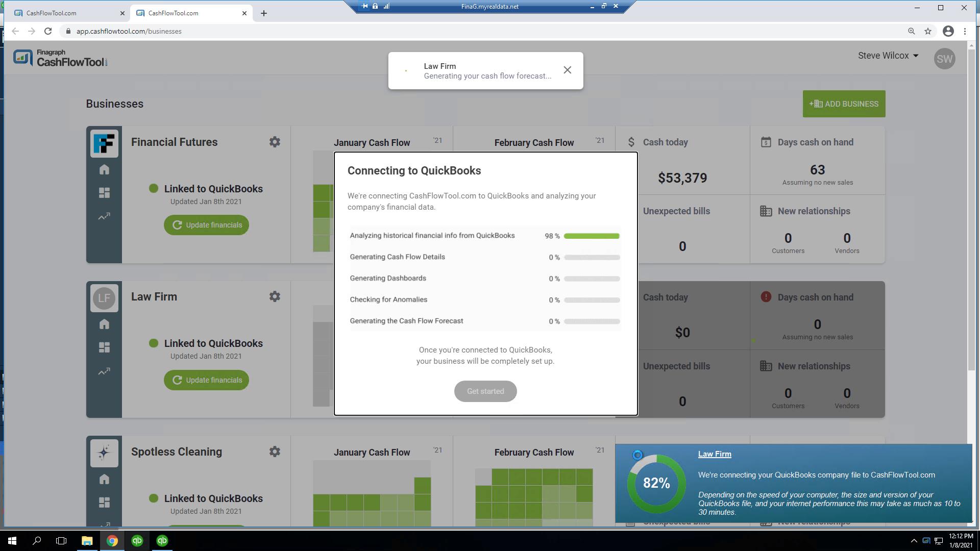
Task: Open File Explorer from taskbar
Action: 87,541
